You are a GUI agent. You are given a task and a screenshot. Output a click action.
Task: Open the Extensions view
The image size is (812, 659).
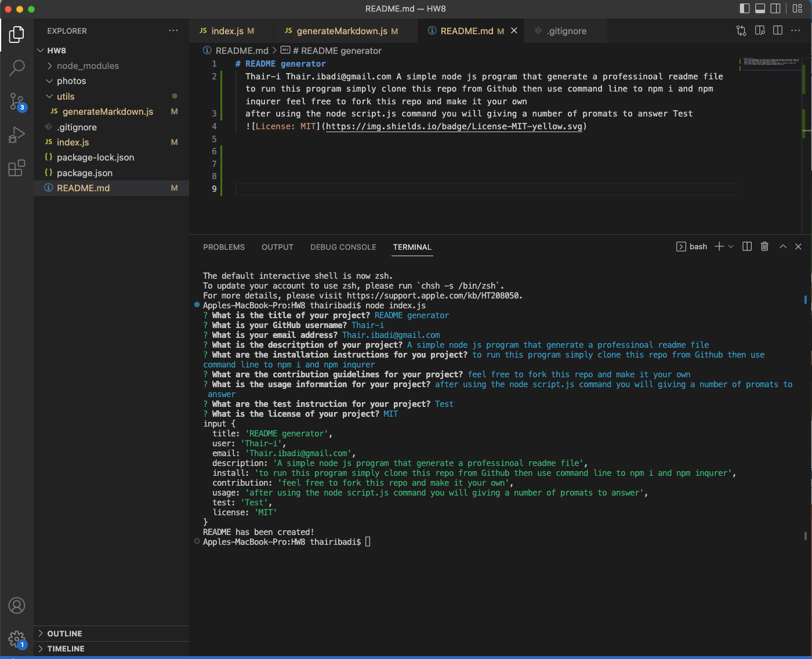[x=17, y=168]
